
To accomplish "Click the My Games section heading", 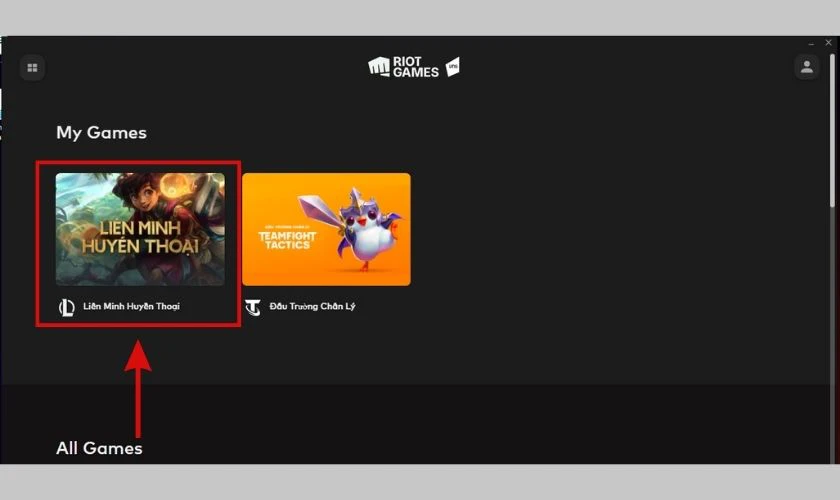I will (x=101, y=132).
